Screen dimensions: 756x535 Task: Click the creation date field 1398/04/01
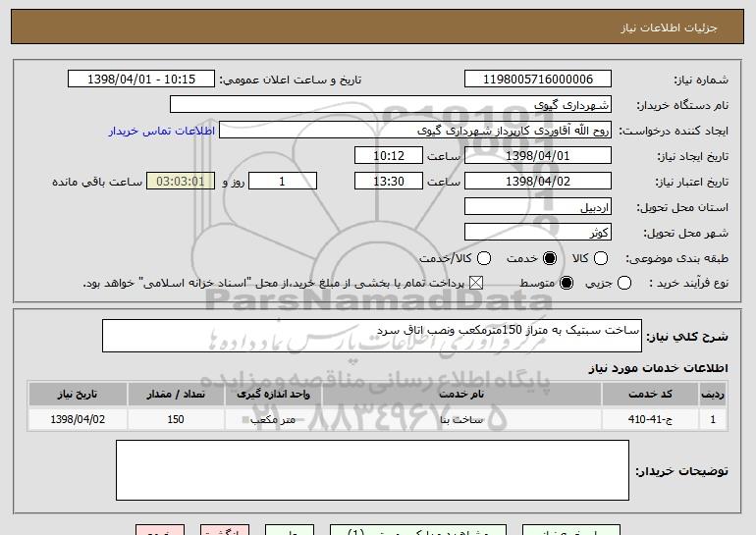(x=538, y=156)
